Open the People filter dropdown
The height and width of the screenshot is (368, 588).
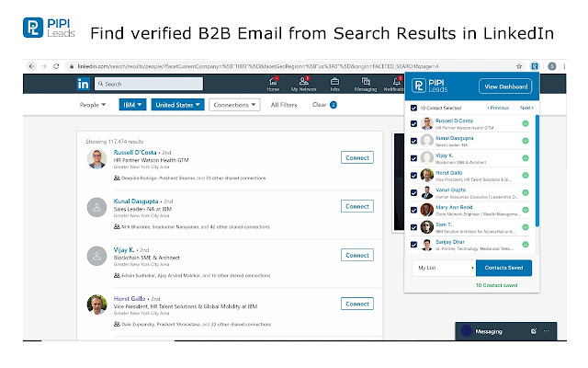pos(92,105)
